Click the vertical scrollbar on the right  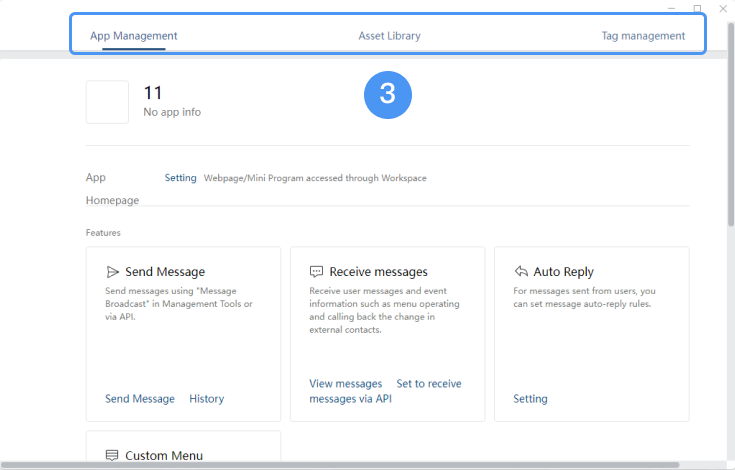pyautogui.click(x=729, y=150)
